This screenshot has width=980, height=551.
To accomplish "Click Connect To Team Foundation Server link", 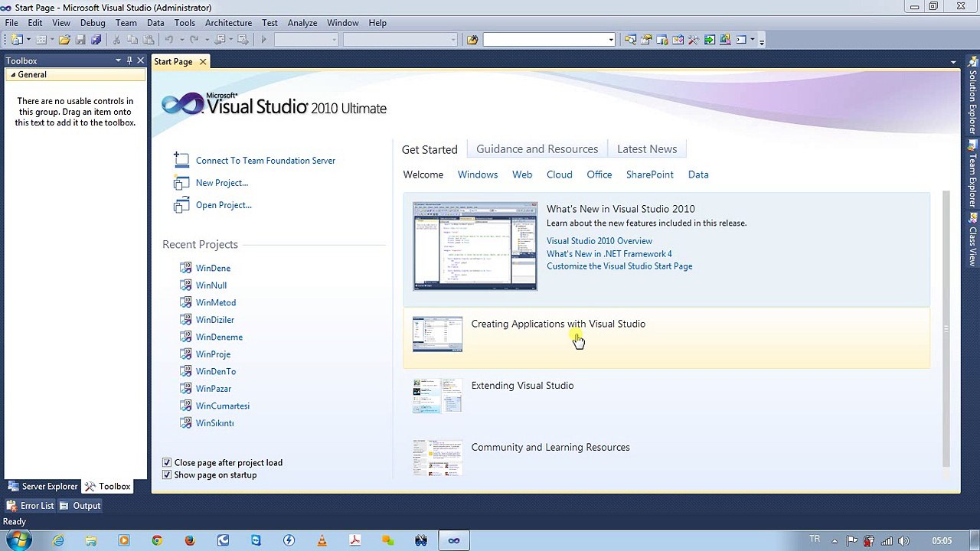I will click(x=265, y=161).
